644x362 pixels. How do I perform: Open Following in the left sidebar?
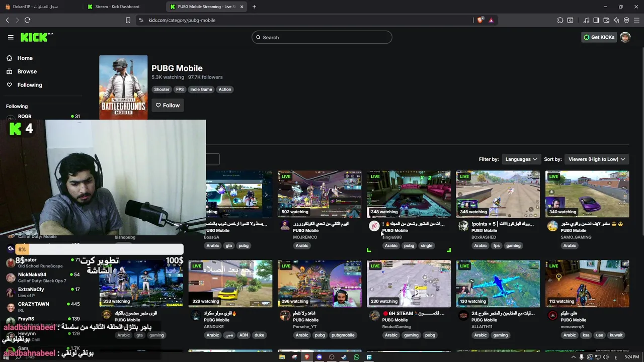click(x=30, y=85)
